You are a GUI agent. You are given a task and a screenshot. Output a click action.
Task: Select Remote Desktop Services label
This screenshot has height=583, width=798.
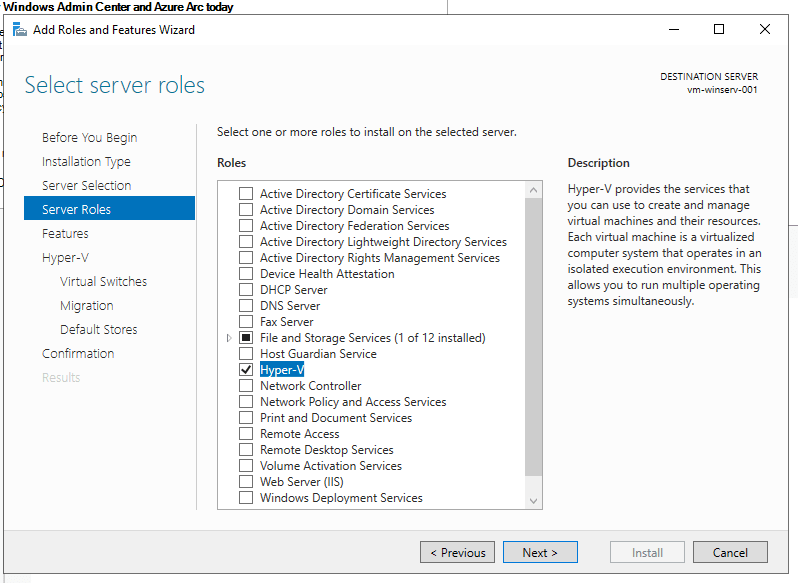[327, 450]
